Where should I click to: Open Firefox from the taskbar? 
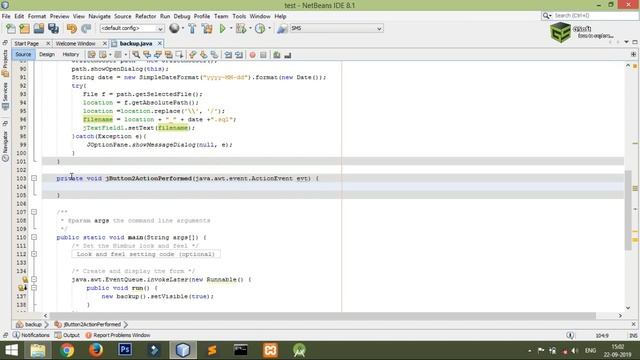[x=96, y=351]
